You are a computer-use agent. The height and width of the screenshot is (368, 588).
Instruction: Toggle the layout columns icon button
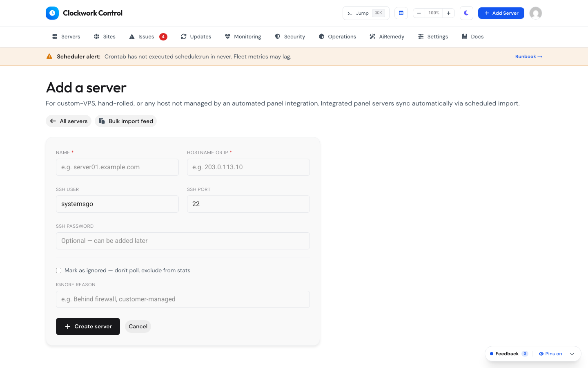(x=401, y=13)
